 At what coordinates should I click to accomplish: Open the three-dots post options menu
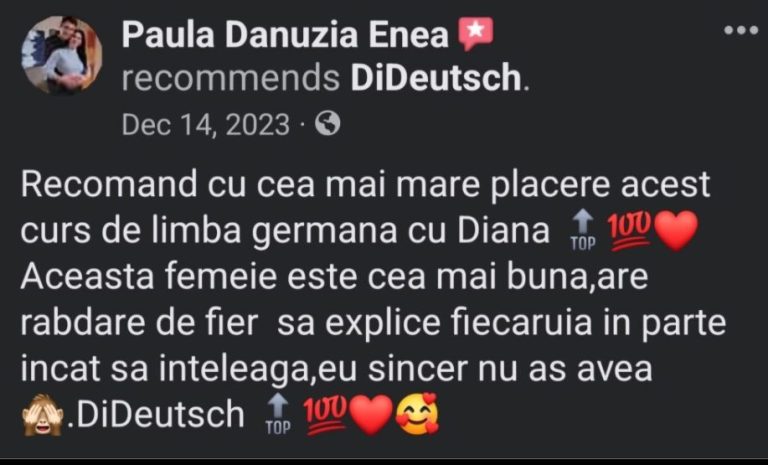tap(741, 30)
